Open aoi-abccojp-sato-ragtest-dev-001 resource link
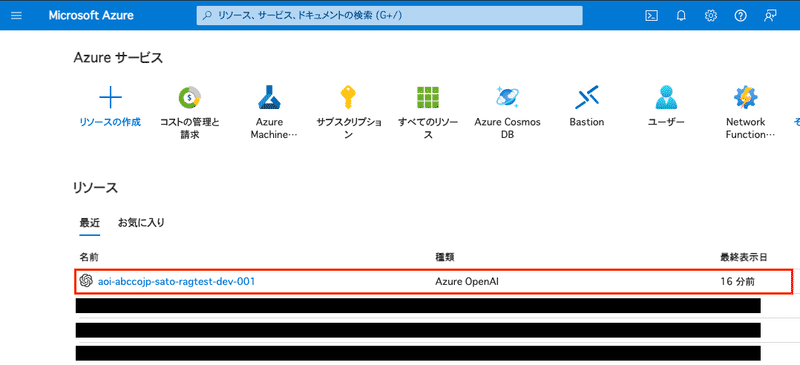Screen dimensions: 800x365 click(x=176, y=281)
